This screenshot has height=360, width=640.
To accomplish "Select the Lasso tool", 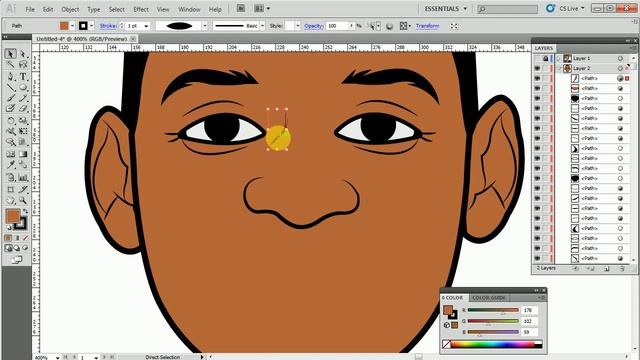I will point(23,64).
